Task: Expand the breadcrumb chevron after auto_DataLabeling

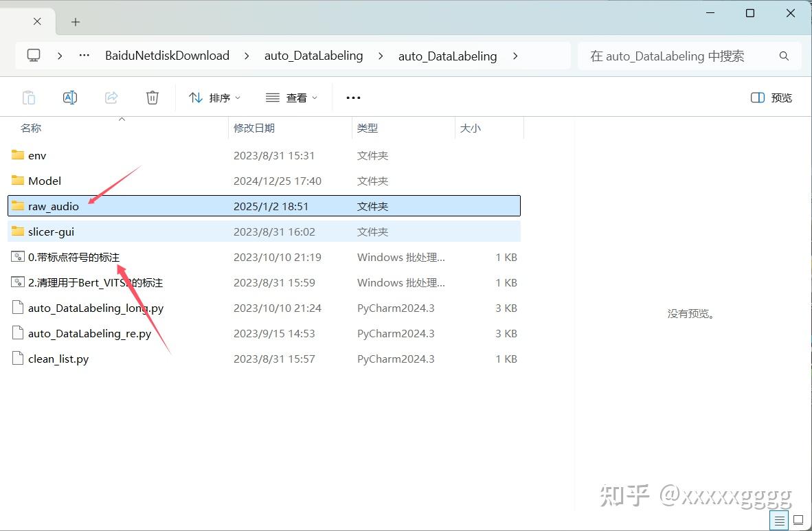Action: click(515, 56)
